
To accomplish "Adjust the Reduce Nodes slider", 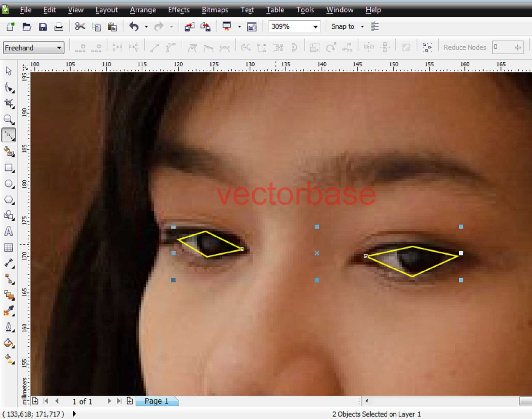I will (518, 47).
